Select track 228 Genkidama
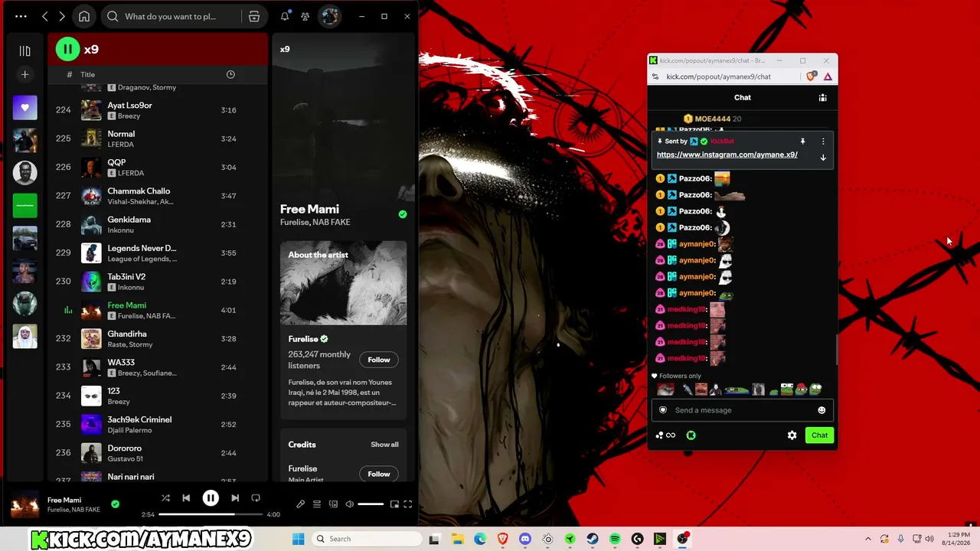 [157, 224]
